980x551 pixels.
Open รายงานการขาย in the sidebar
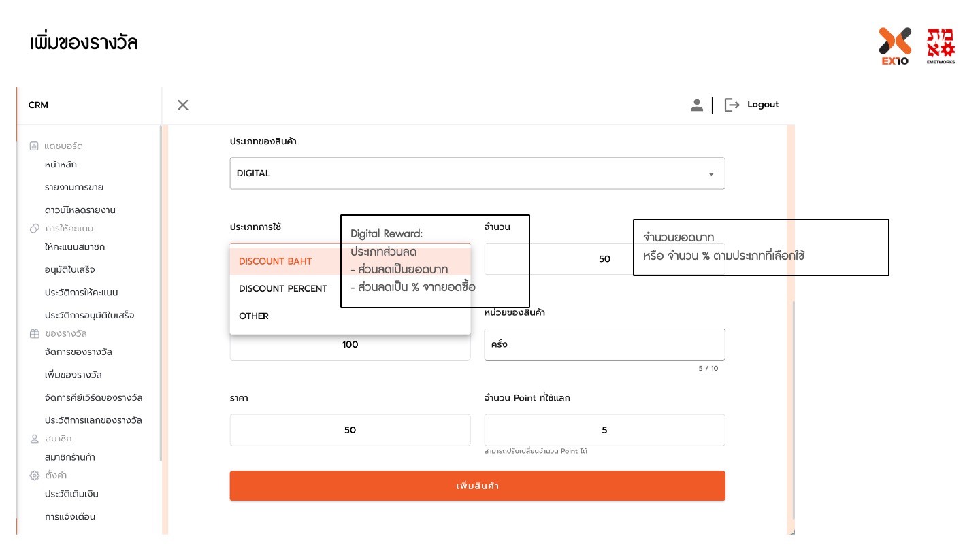coord(73,188)
